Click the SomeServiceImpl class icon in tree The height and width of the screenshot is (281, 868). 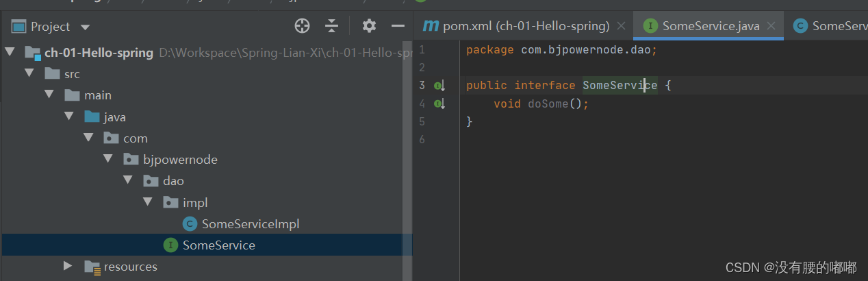tap(190, 224)
